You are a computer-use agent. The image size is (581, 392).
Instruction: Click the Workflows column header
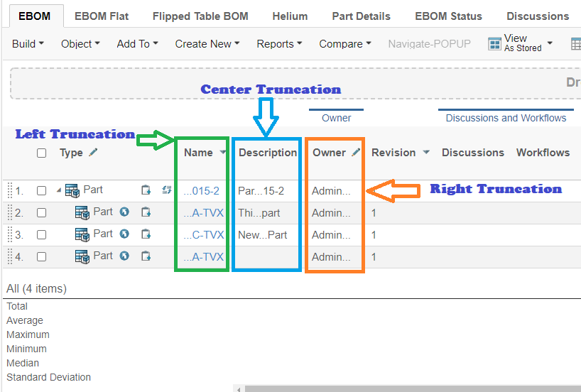(x=543, y=152)
